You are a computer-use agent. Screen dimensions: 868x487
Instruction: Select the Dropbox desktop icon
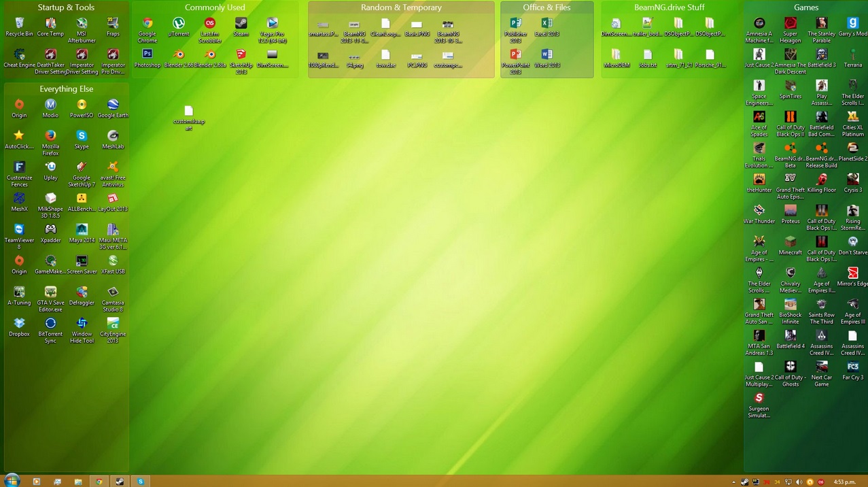[x=19, y=328]
